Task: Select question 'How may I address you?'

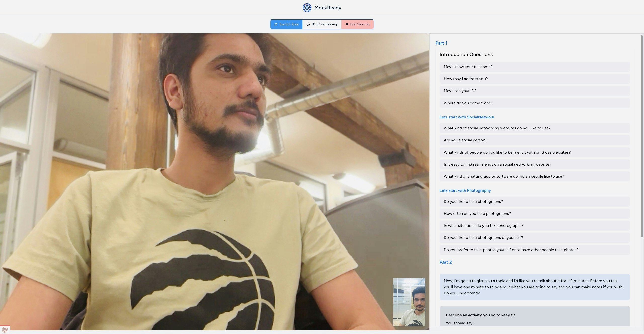Action: (x=535, y=79)
